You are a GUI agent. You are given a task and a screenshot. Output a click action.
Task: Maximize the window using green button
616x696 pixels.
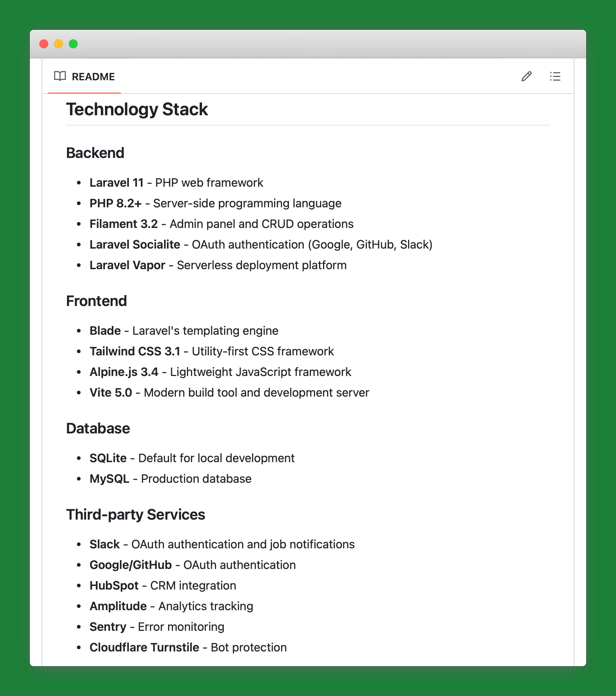pos(73,44)
